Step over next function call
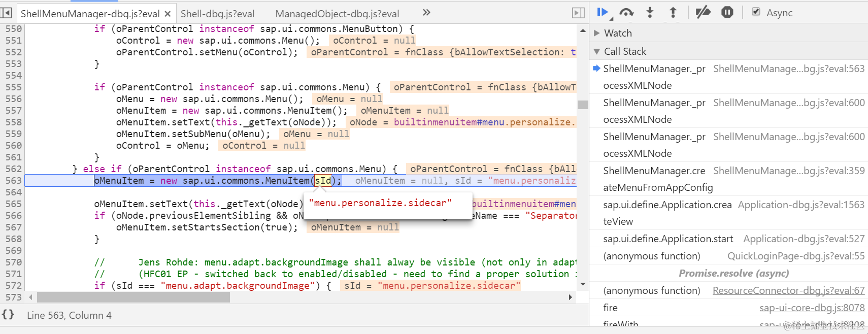The width and height of the screenshot is (868, 334). 626,12
